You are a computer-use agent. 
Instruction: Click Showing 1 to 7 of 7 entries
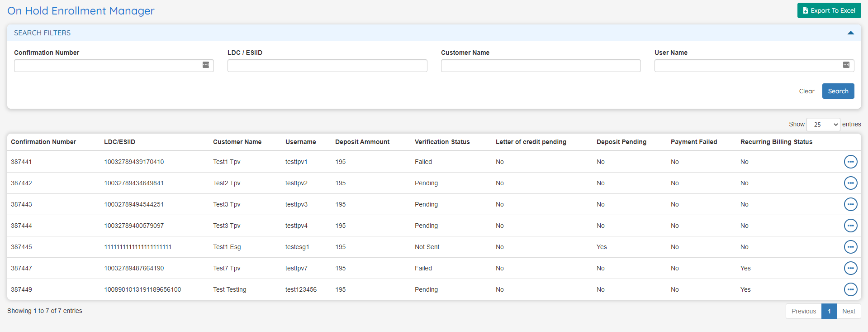click(x=45, y=311)
